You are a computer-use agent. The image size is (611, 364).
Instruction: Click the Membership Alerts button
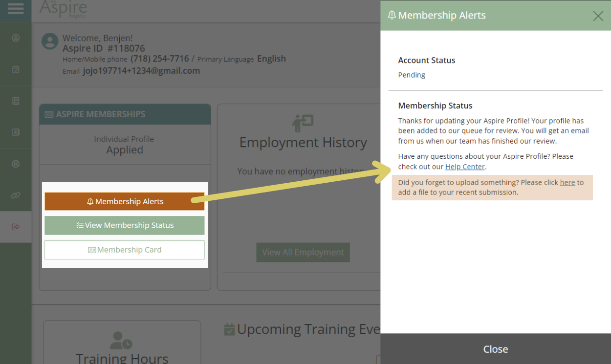tap(125, 201)
